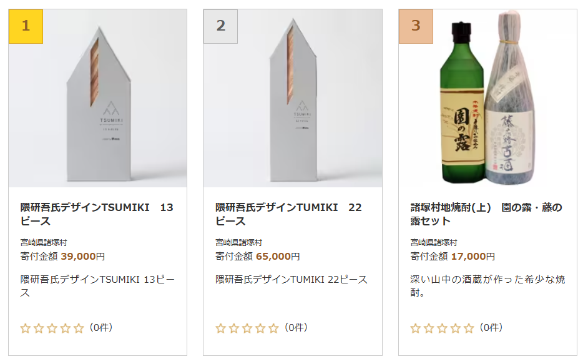Click 宮崎県諸塚村 under the first product
The image size is (588, 364).
pos(44,243)
